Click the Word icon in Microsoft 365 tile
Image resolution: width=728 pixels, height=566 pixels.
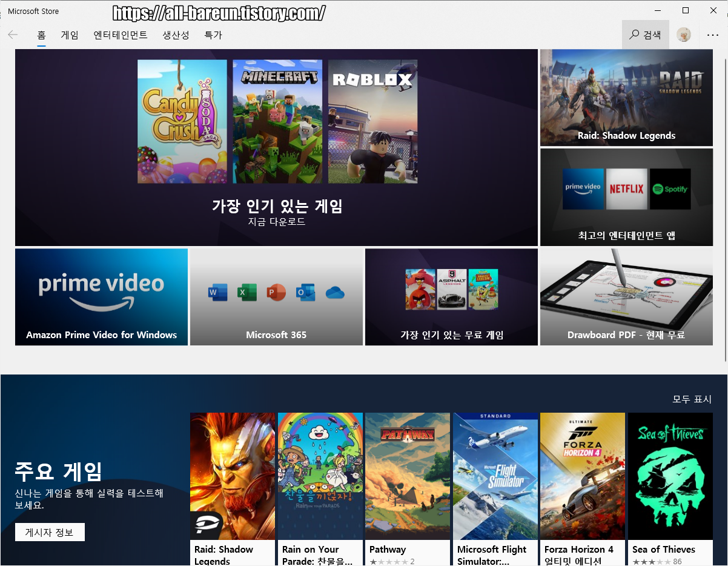[x=217, y=293]
